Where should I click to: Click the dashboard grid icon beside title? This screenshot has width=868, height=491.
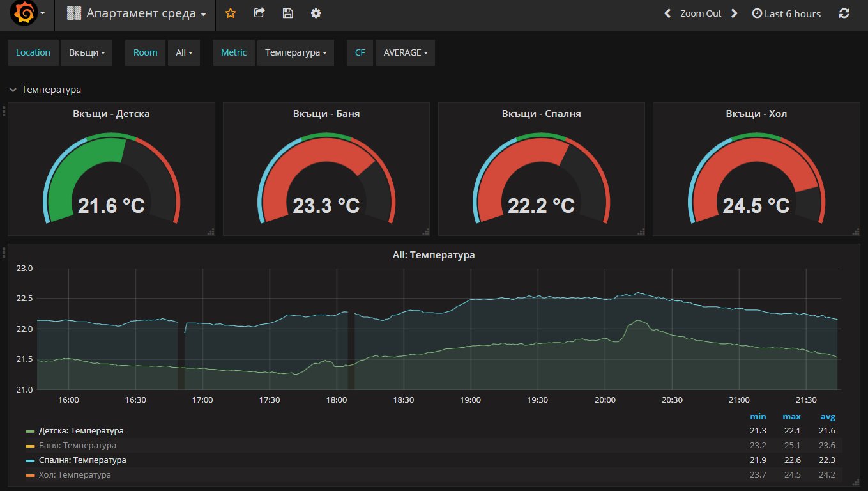point(74,13)
